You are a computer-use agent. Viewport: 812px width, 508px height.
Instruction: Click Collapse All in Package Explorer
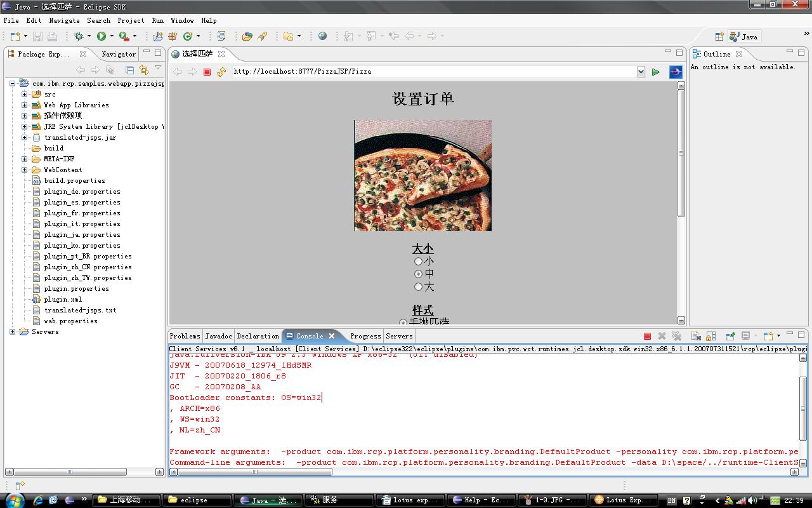[129, 70]
